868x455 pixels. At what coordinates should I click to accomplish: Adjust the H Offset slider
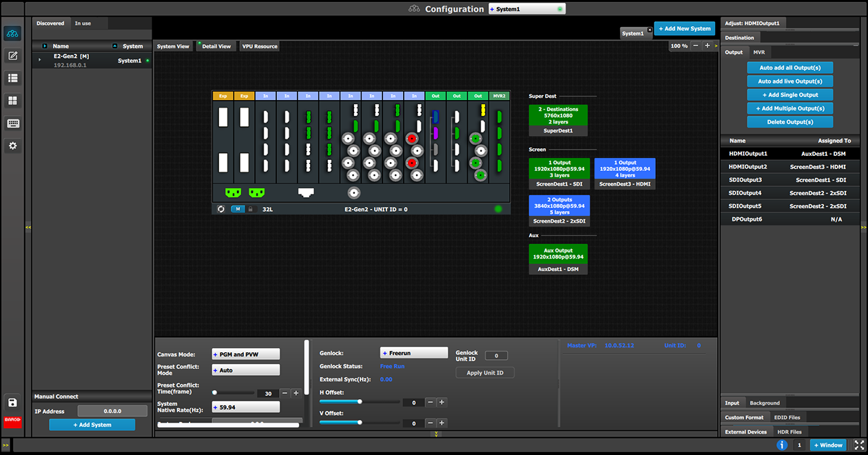[360, 402]
